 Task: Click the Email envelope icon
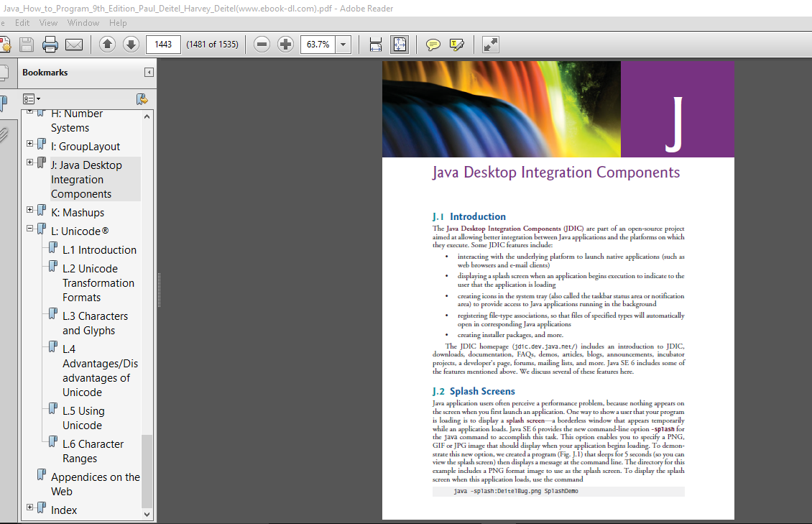(74, 45)
